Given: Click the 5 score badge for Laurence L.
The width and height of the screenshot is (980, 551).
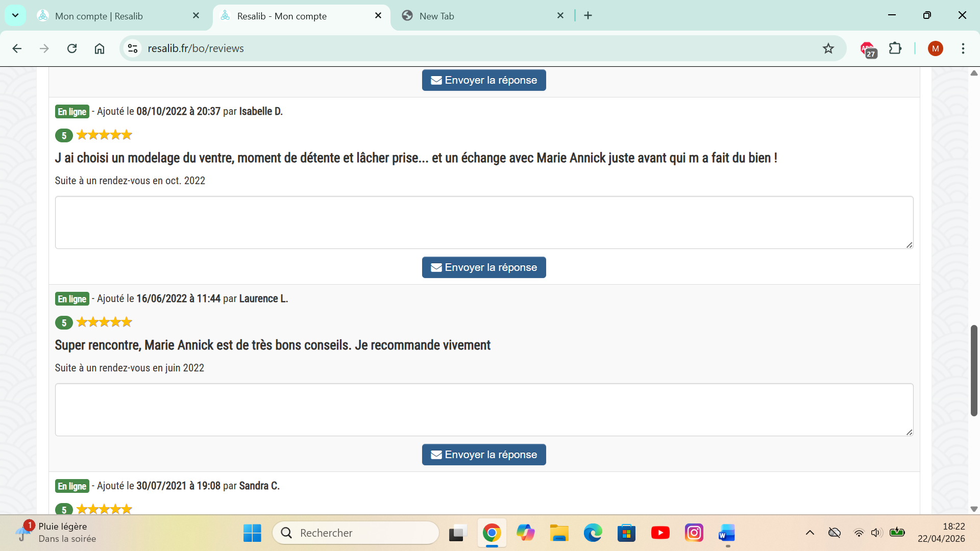Looking at the screenshot, I should [x=64, y=323].
